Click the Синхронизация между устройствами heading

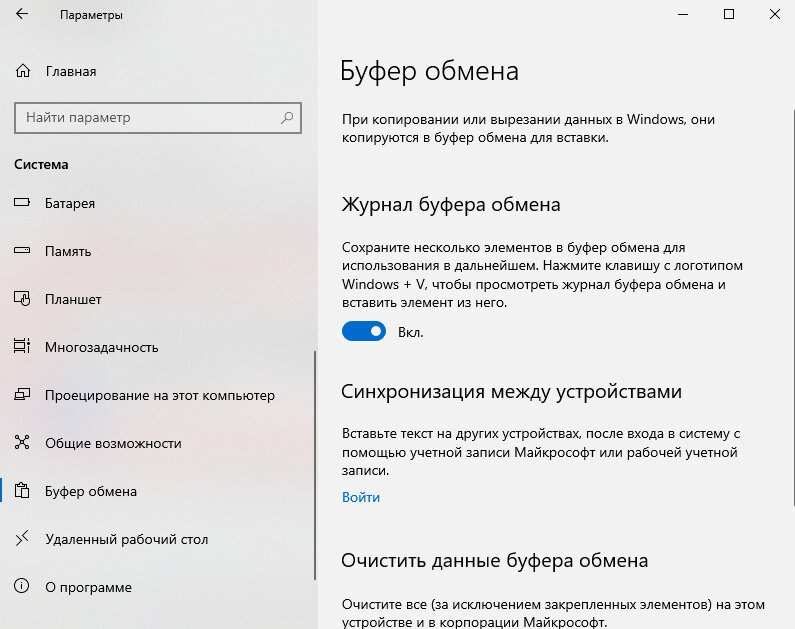[x=511, y=392]
